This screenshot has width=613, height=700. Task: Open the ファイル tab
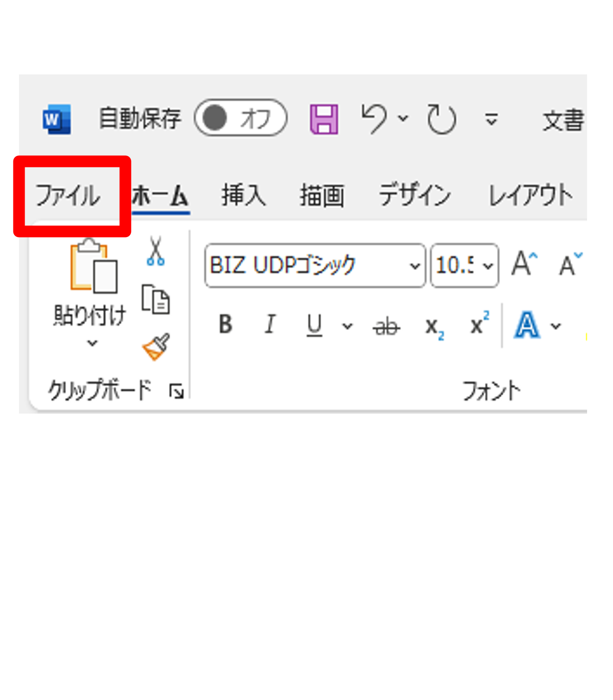[68, 196]
